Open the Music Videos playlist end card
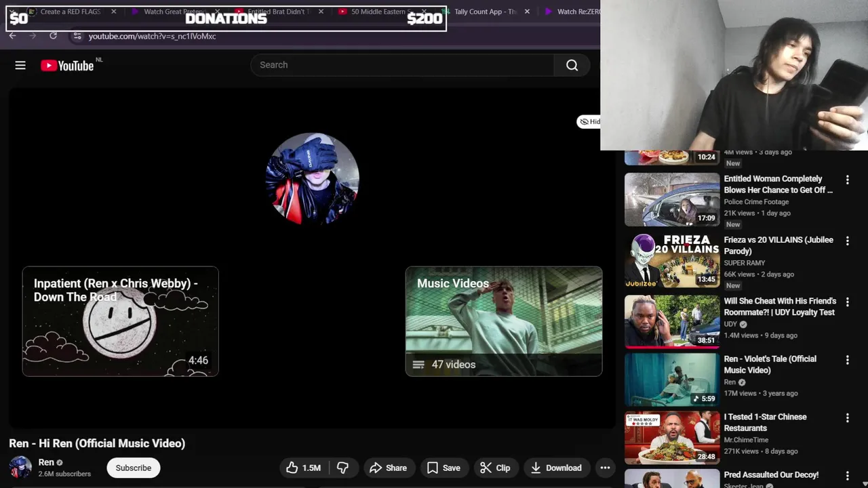 504,321
